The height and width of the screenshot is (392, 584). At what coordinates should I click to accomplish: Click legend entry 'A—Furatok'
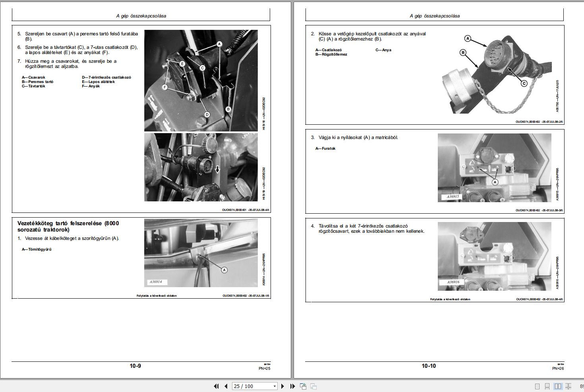click(x=325, y=149)
